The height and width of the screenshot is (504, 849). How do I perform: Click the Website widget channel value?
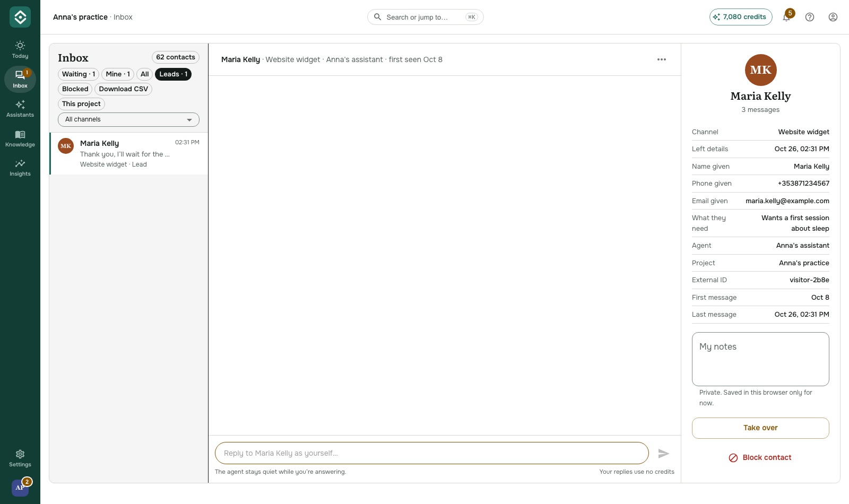804,132
